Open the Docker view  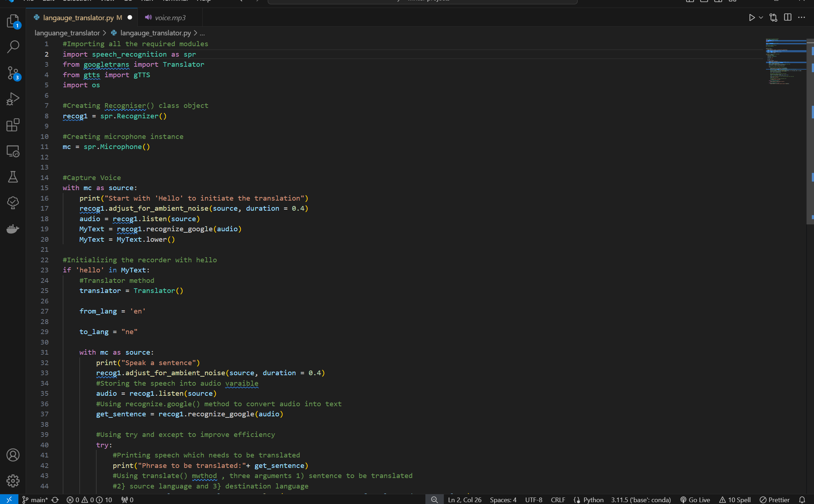(x=13, y=229)
